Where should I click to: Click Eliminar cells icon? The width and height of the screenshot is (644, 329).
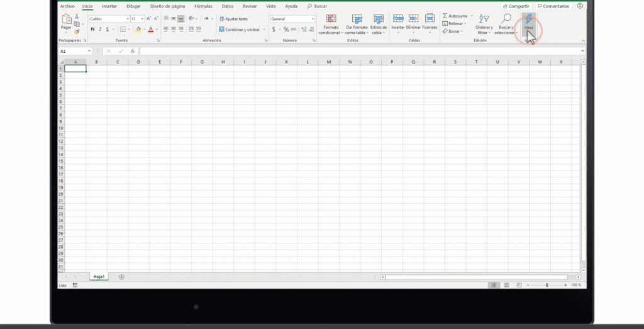pos(414,18)
